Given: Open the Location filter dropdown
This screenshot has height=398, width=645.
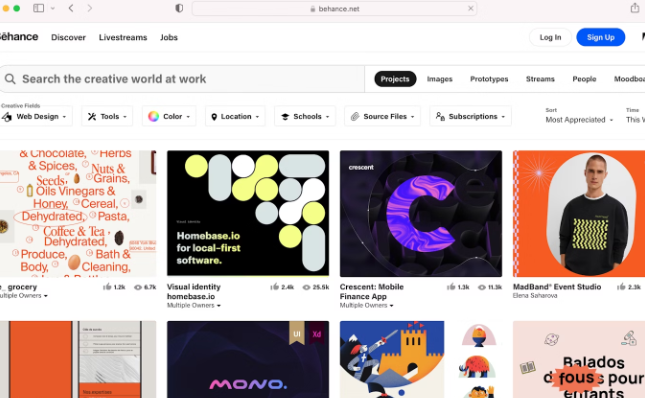Looking at the screenshot, I should (235, 116).
